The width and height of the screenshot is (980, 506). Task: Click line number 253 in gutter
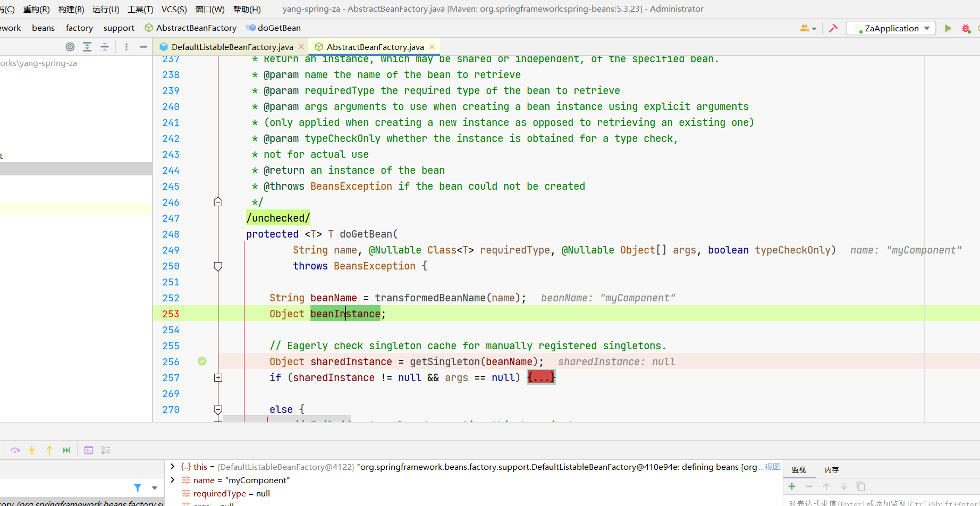(x=171, y=314)
